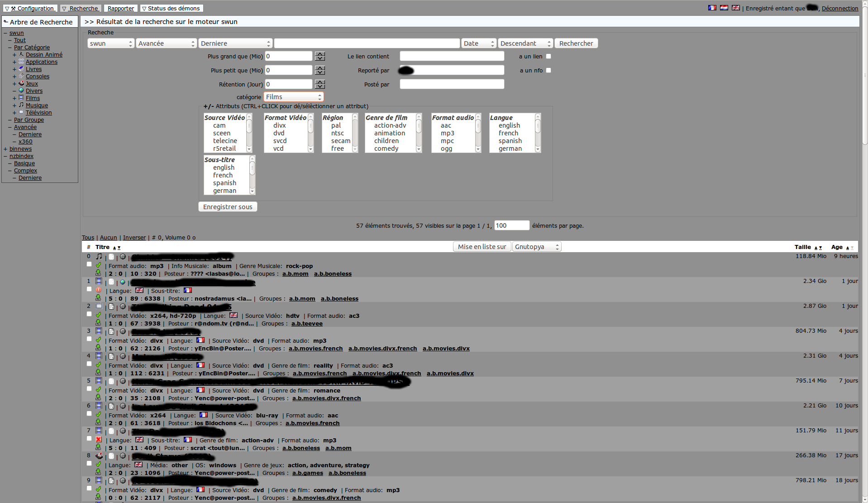Click the globe icon on result row 1
This screenshot has width=868, height=503.
[123, 281]
